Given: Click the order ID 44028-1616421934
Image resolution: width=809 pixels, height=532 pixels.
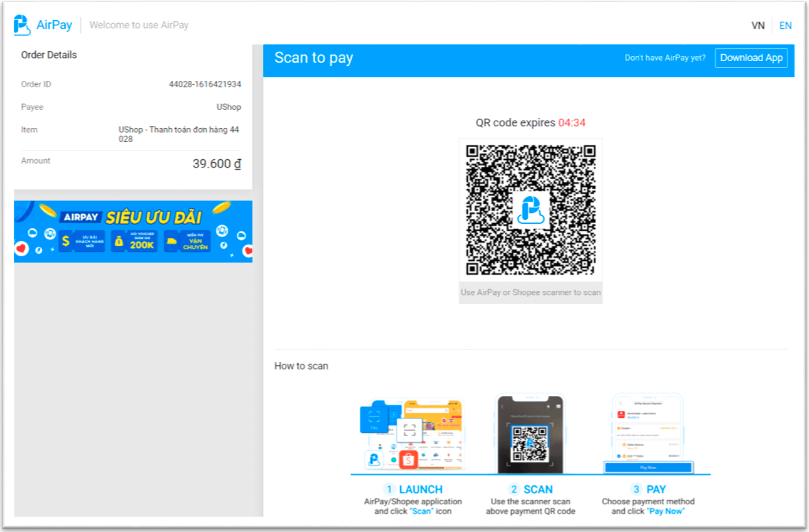Looking at the screenshot, I should [x=205, y=84].
